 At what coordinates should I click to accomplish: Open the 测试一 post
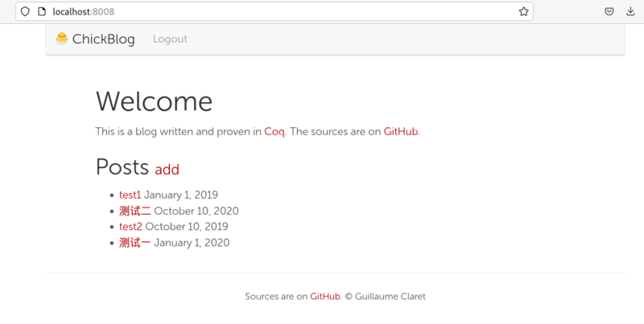coord(134,243)
